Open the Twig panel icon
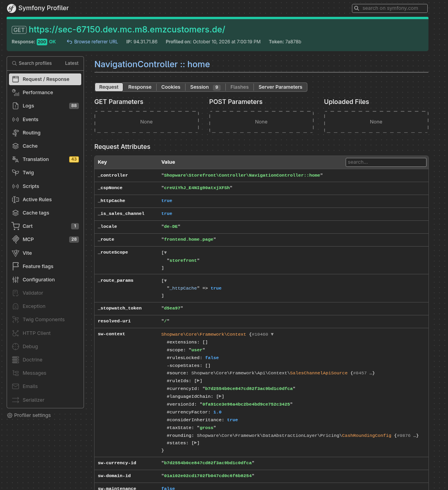 click(x=16, y=173)
